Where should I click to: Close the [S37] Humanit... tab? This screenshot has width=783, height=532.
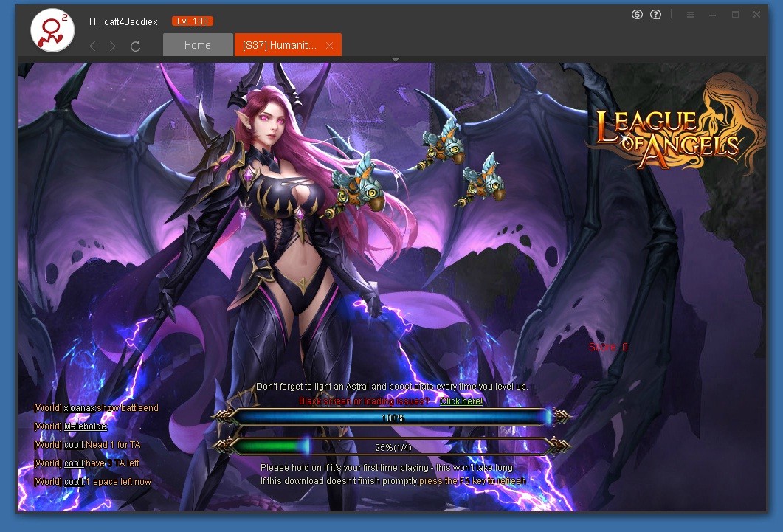(329, 45)
